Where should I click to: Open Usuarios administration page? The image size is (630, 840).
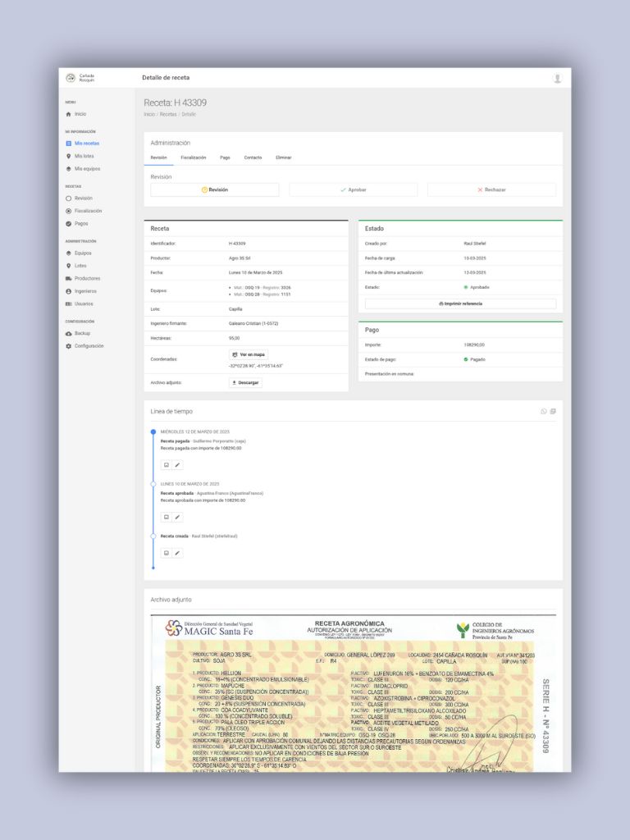point(84,304)
